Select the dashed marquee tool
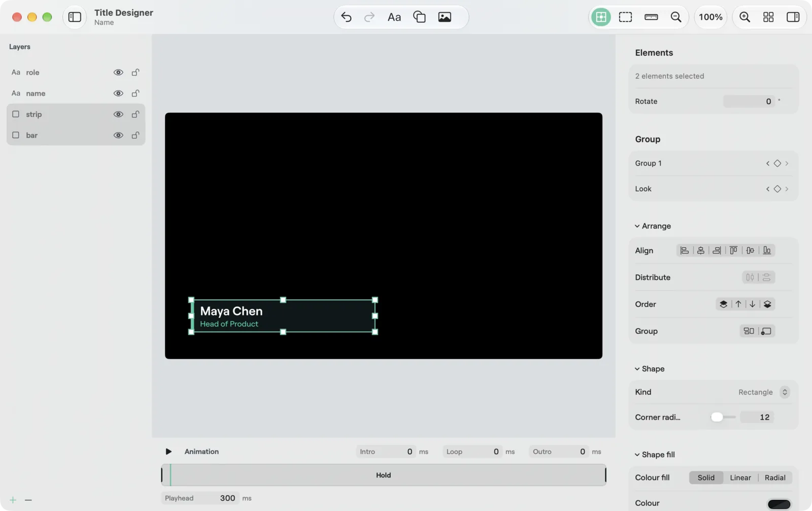Image resolution: width=812 pixels, height=511 pixels. [626, 17]
